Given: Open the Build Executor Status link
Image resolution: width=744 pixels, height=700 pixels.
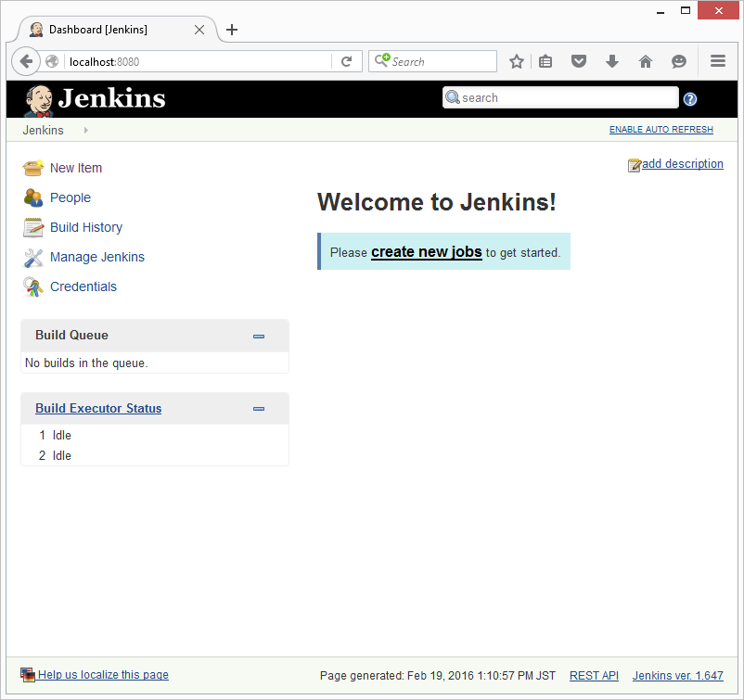Looking at the screenshot, I should pos(98,408).
